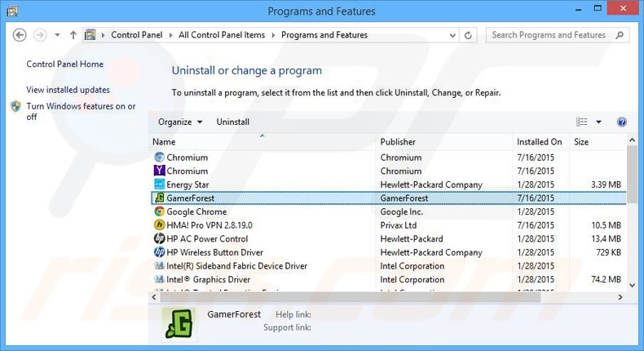644x351 pixels.
Task: Click the vertical scrollbar down arrow
Action: pos(632,285)
